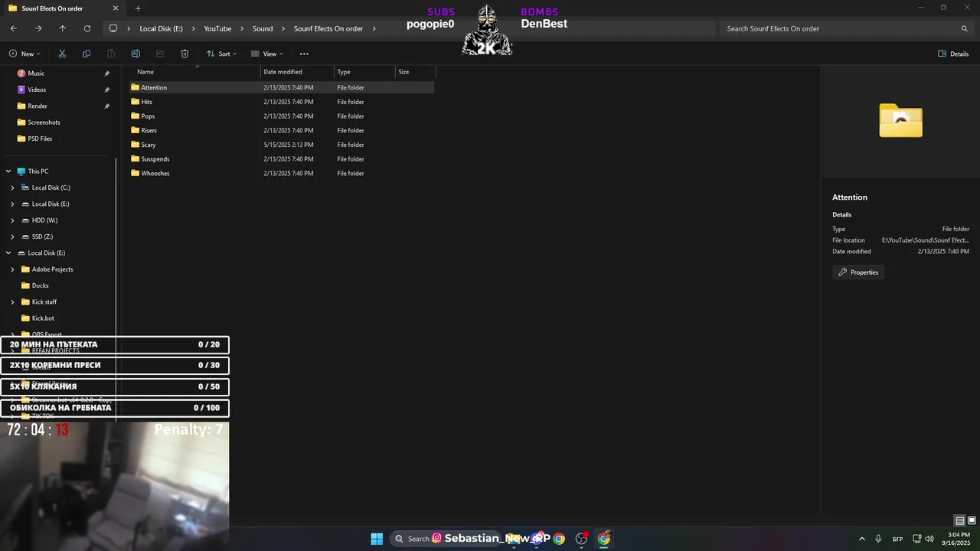
Task: Select the Pops folder
Action: (148, 116)
